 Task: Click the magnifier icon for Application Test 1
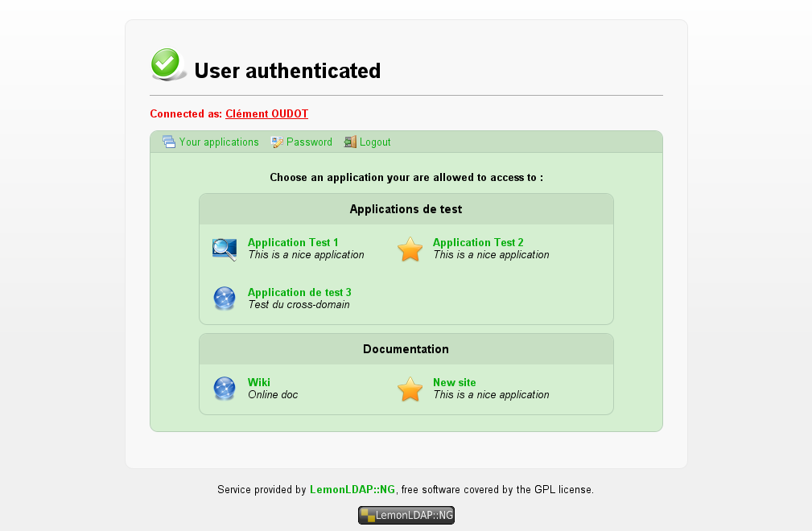[225, 249]
